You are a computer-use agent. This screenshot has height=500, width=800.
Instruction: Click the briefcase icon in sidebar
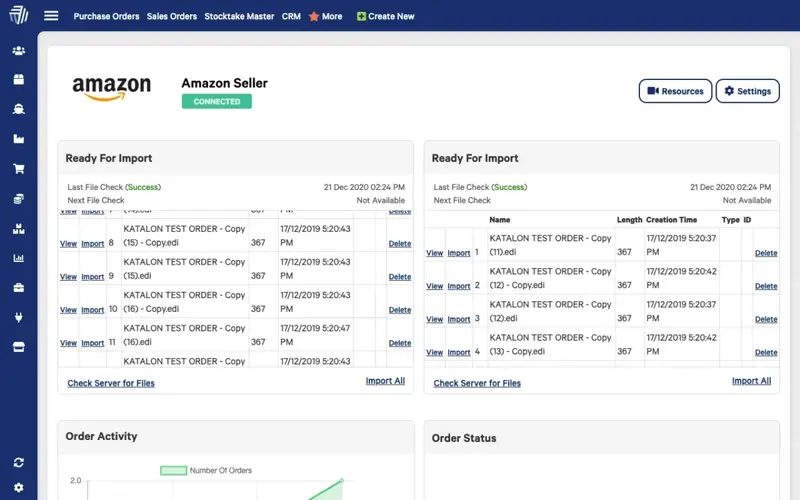point(18,288)
